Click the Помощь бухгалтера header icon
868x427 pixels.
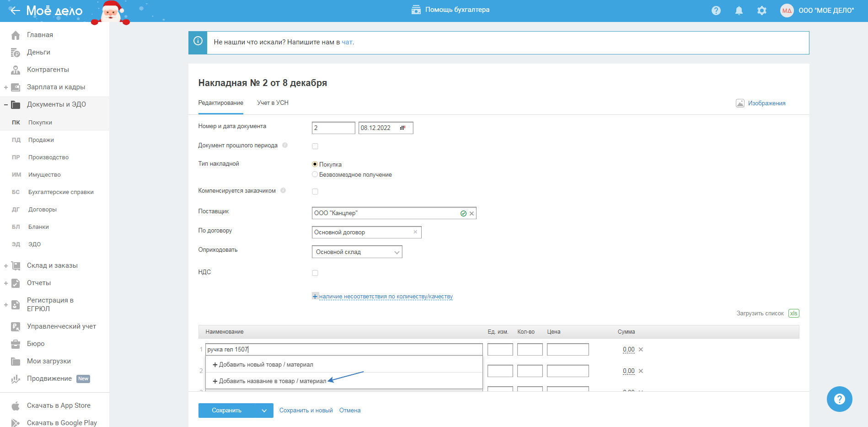click(x=416, y=10)
